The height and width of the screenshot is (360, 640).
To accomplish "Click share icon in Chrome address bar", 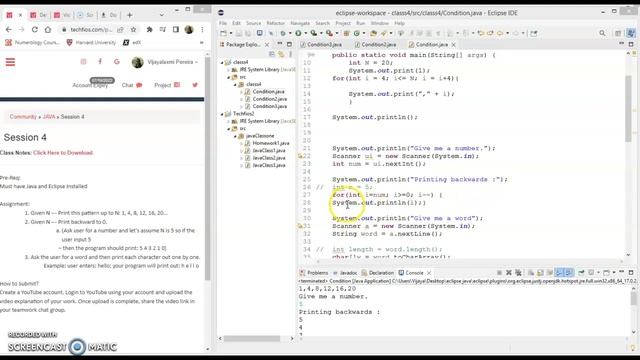I will tap(120, 29).
